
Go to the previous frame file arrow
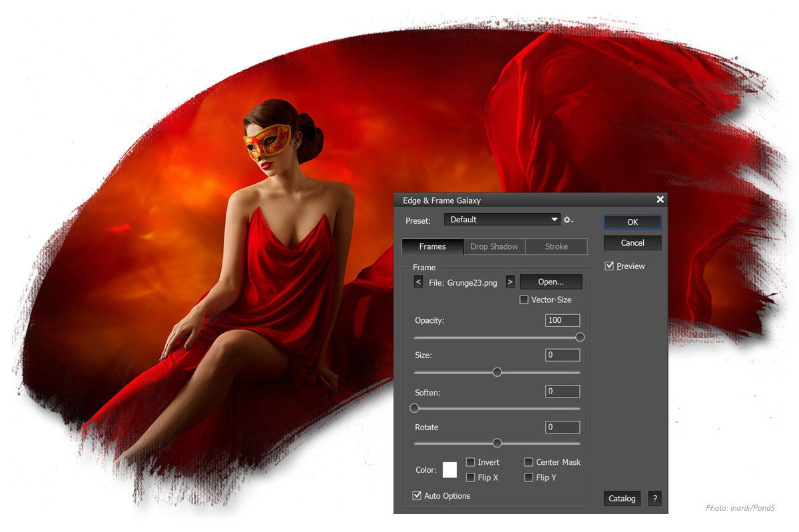point(418,282)
